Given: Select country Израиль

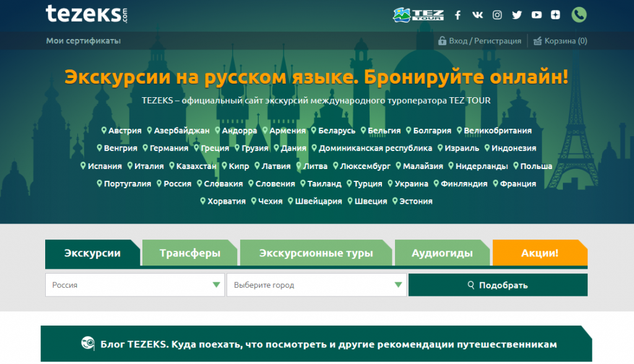Looking at the screenshot, I should 462,148.
